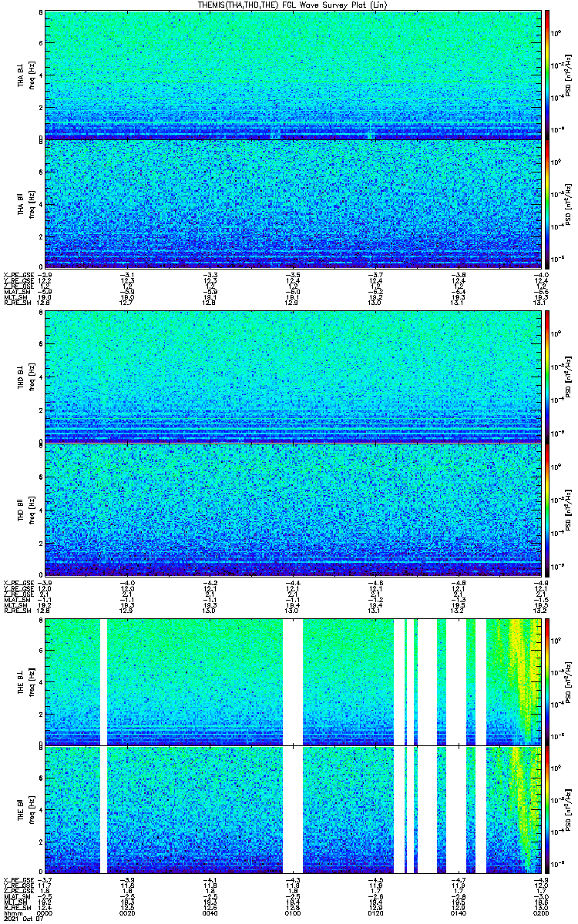The image size is (578, 924).
Task: Click the 0020 time tick label
Action: pos(128,913)
